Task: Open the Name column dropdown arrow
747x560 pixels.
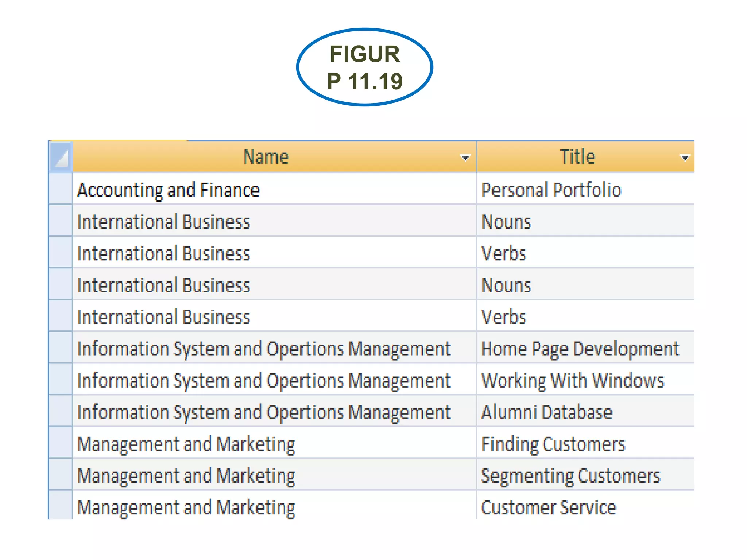Action: pos(465,158)
